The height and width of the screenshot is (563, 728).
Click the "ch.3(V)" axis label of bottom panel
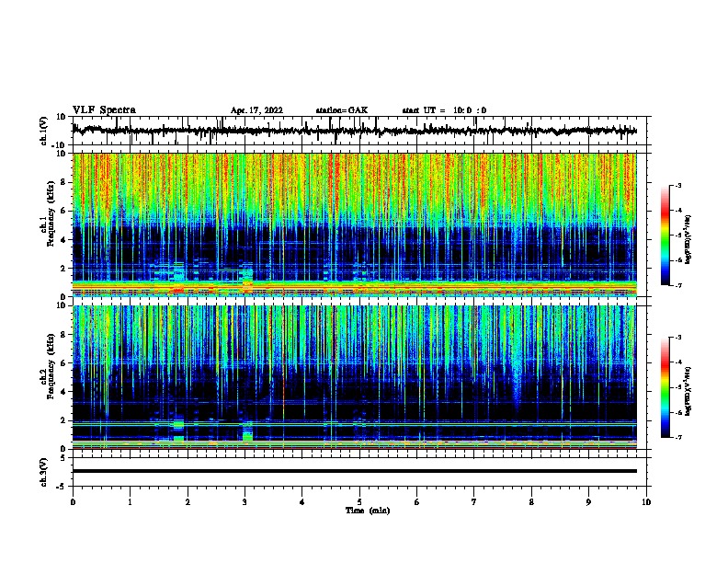(43, 472)
